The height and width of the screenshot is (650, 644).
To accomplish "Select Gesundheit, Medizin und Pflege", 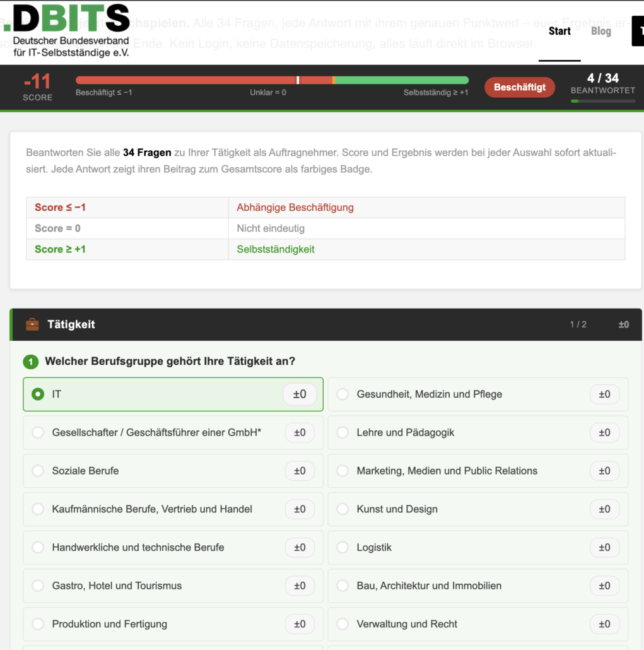I will [x=342, y=394].
